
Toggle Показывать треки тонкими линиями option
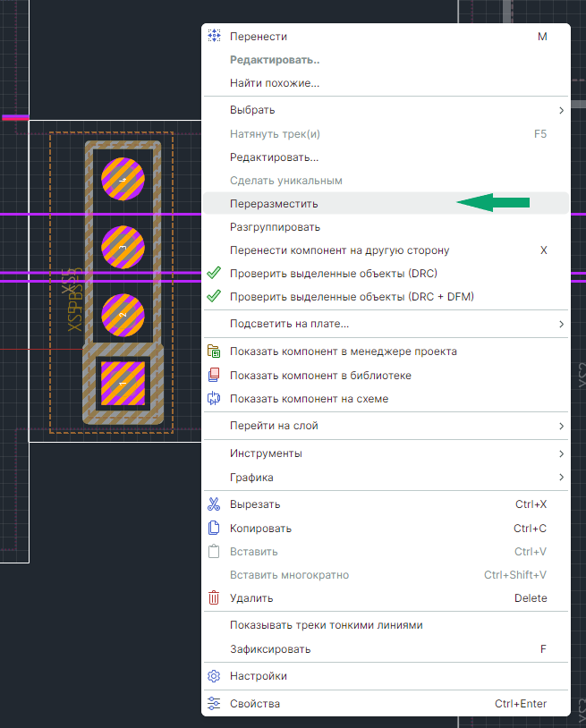point(326,625)
